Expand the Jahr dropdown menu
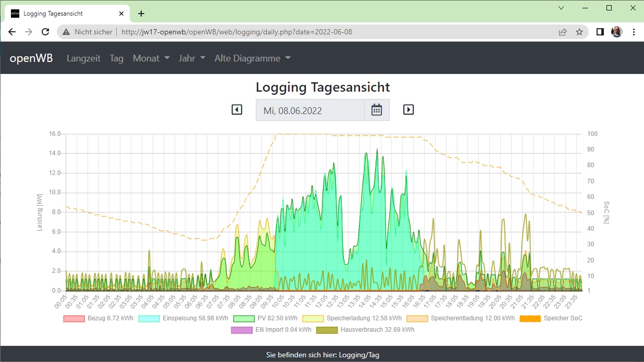 tap(192, 58)
